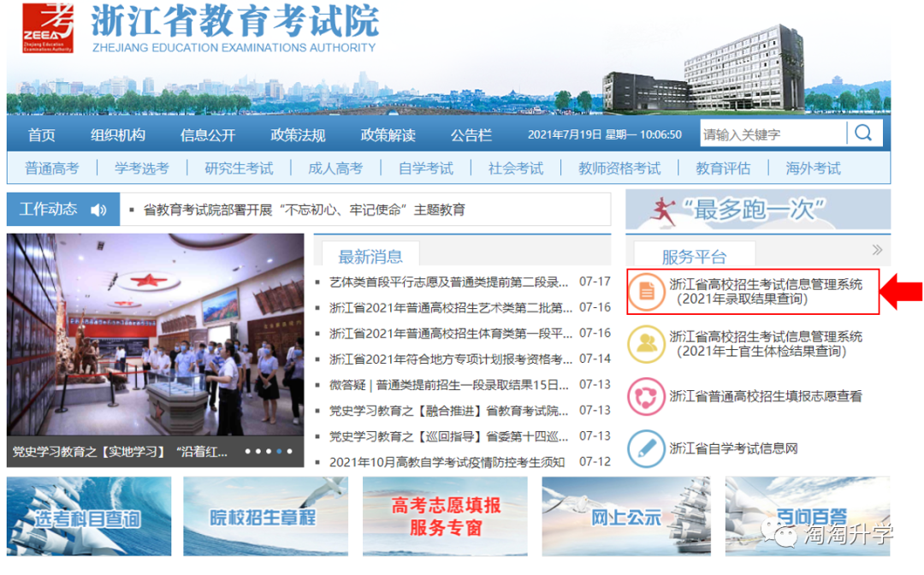Screen dimensions: 924x575
Task: Open news item 浙江省2021年普通高校招生艺术类第二批第
Action: pos(451,307)
